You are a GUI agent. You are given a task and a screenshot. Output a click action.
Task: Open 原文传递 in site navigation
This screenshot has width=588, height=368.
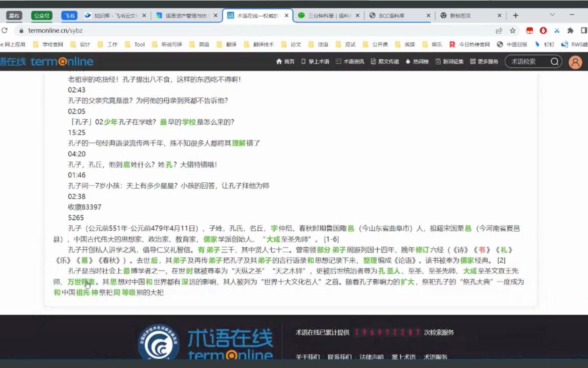385,62
